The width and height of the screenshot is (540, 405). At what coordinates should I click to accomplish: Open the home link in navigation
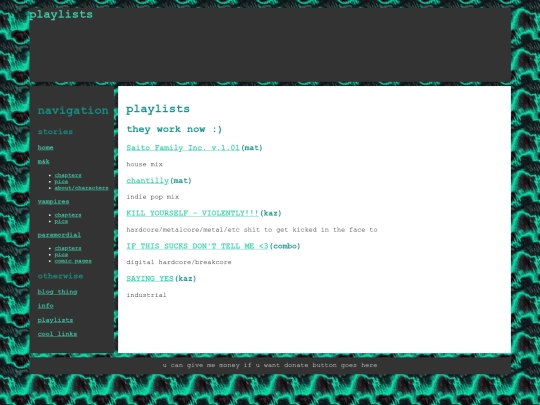[x=45, y=147]
